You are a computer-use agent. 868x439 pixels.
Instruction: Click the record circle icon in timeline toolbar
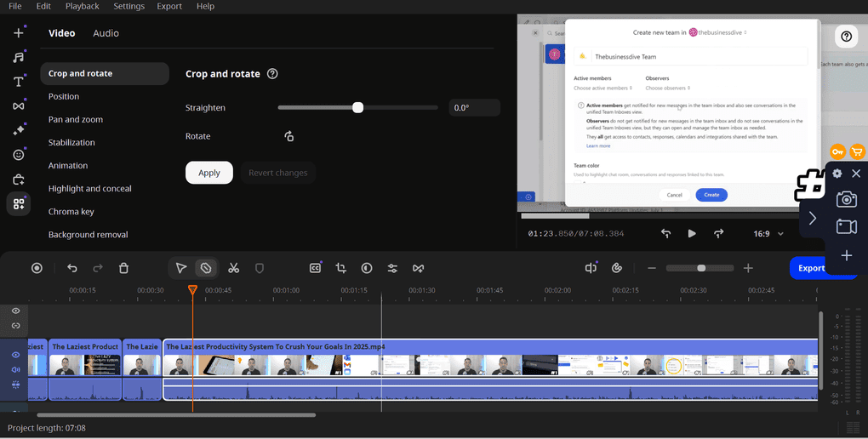pos(37,268)
